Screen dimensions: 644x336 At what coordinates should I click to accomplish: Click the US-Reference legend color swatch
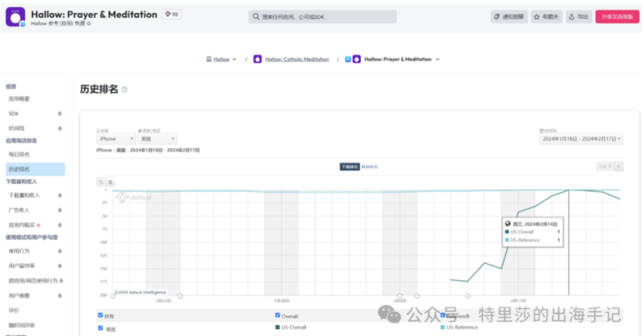[443, 327]
